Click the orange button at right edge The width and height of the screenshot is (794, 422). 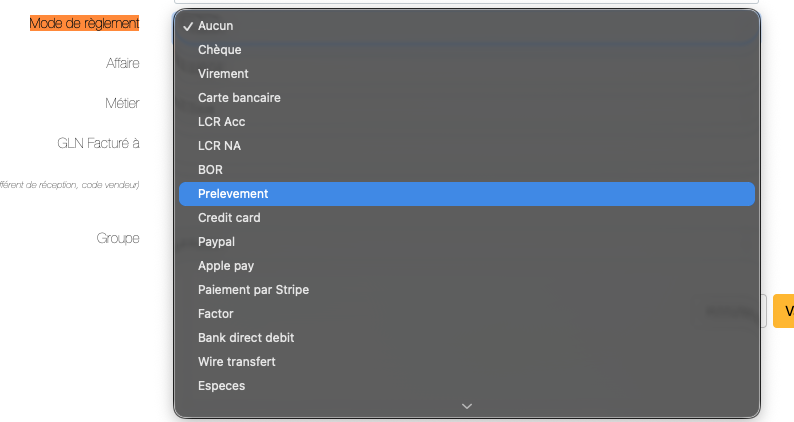pyautogui.click(x=784, y=311)
